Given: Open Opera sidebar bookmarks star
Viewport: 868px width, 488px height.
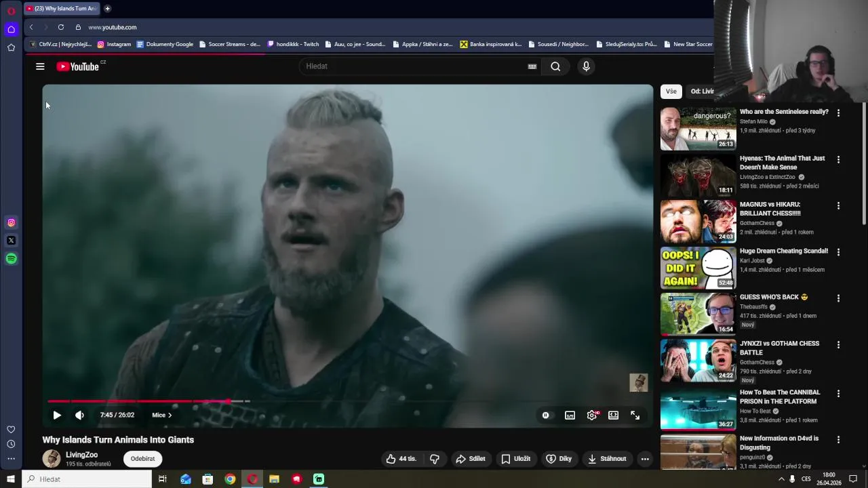Looking at the screenshot, I should click(11, 47).
